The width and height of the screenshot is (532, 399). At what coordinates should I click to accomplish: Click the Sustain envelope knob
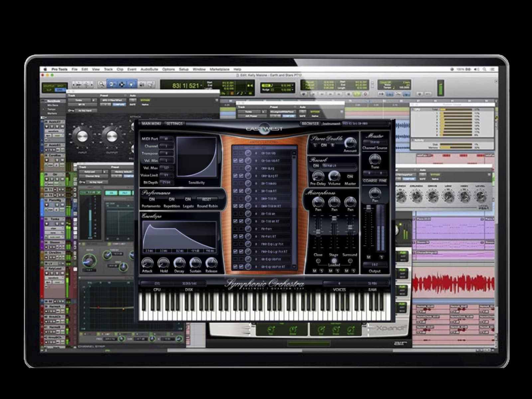[195, 263]
